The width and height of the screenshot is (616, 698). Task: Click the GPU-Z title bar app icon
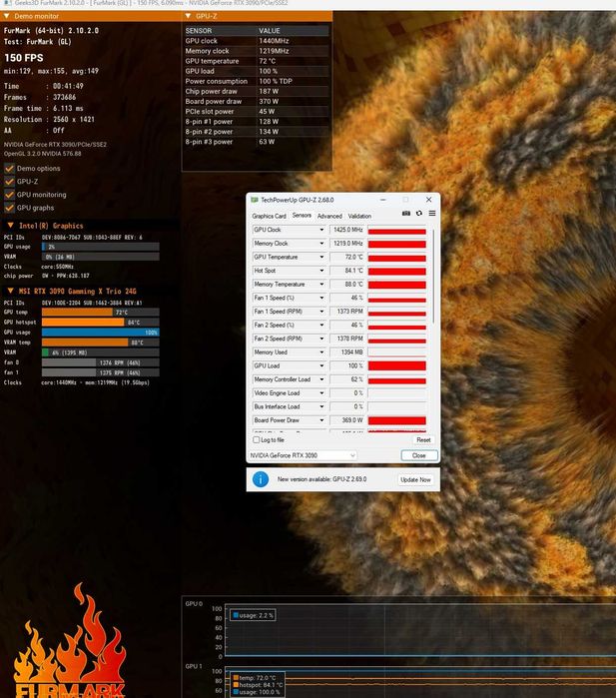(255, 200)
